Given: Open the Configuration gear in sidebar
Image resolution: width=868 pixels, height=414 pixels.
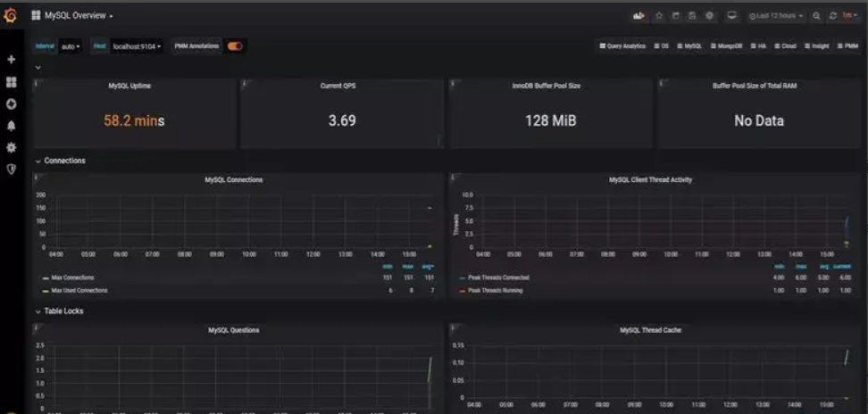Looking at the screenshot, I should (x=11, y=147).
